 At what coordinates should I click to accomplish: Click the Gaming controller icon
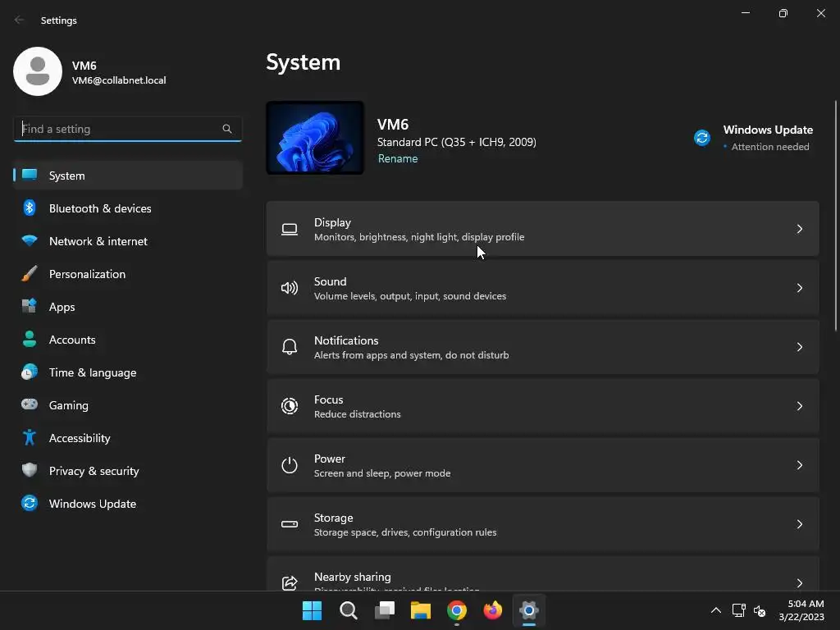[30, 404]
